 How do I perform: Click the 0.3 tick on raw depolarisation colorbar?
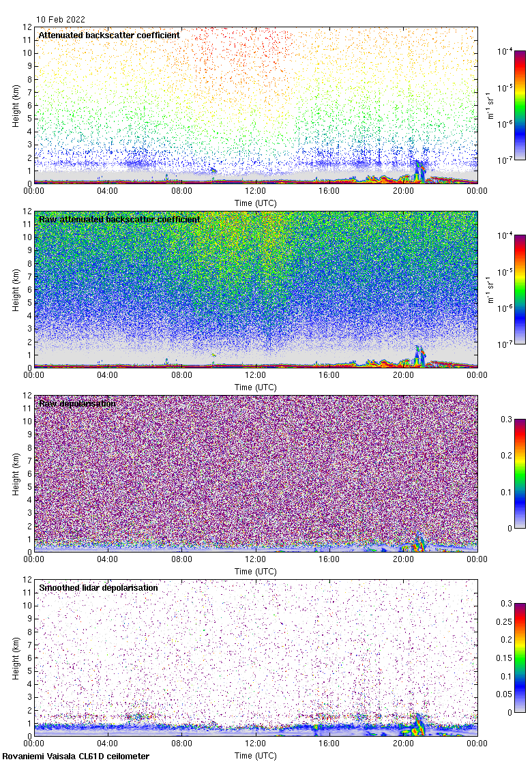(x=507, y=419)
